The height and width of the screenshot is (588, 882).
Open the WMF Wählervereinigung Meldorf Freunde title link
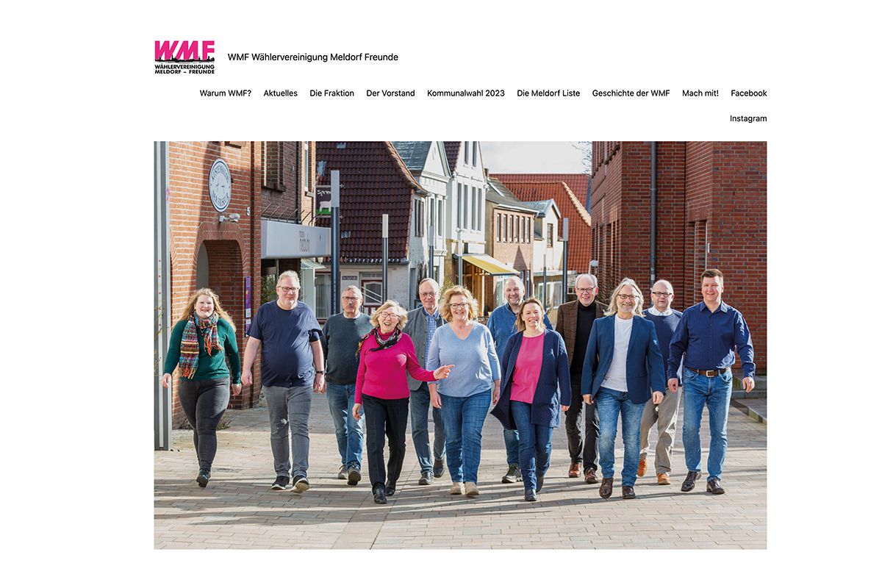313,57
